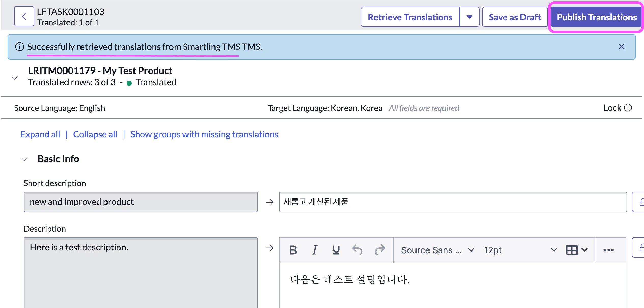Screen dimensions: 644x308
Task: Select the Expand all link
Action: pos(40,134)
